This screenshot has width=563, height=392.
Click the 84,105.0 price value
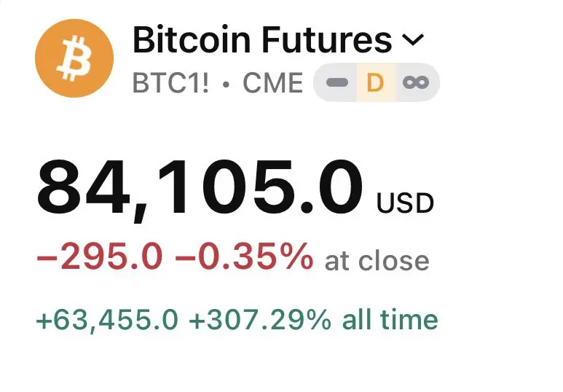point(200,189)
